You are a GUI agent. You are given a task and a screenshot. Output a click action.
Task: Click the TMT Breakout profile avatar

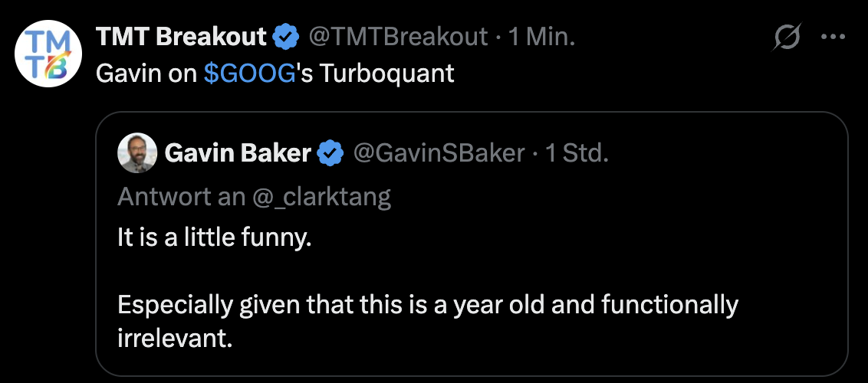pos(46,52)
